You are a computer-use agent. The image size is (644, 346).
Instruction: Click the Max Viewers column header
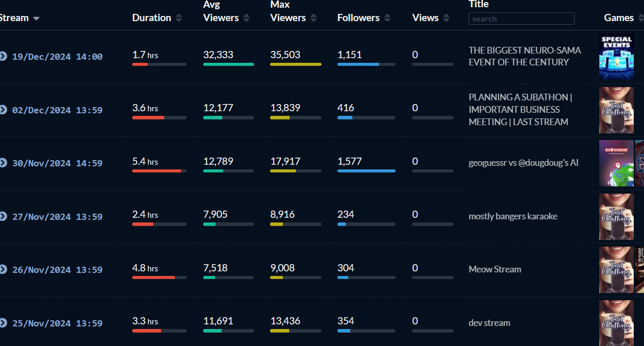click(x=288, y=11)
